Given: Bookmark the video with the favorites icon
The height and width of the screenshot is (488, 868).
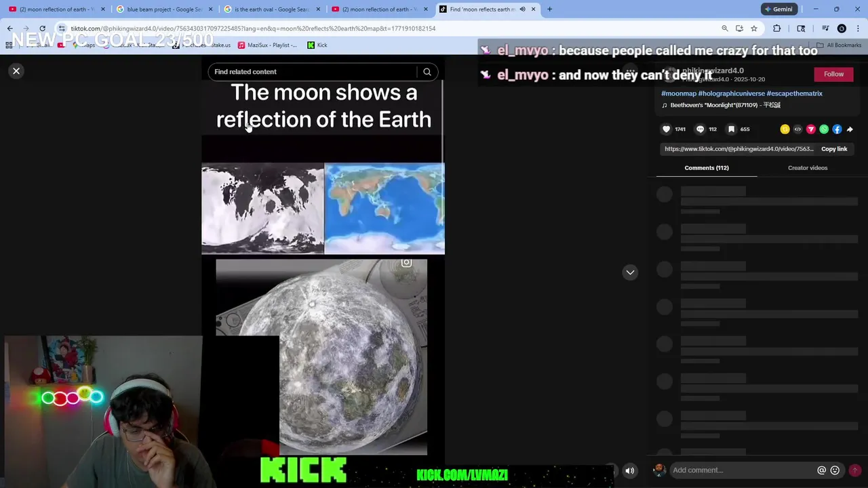Looking at the screenshot, I should [x=731, y=129].
